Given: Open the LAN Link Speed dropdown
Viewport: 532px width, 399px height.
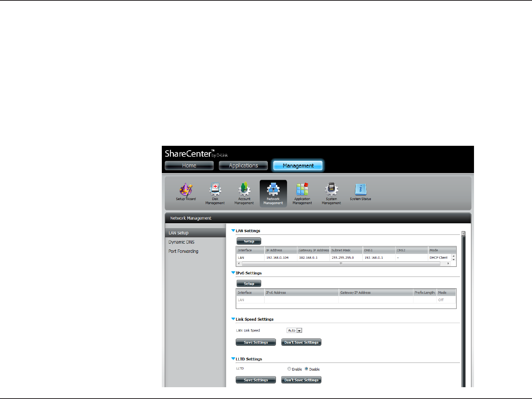Looking at the screenshot, I should (x=294, y=330).
